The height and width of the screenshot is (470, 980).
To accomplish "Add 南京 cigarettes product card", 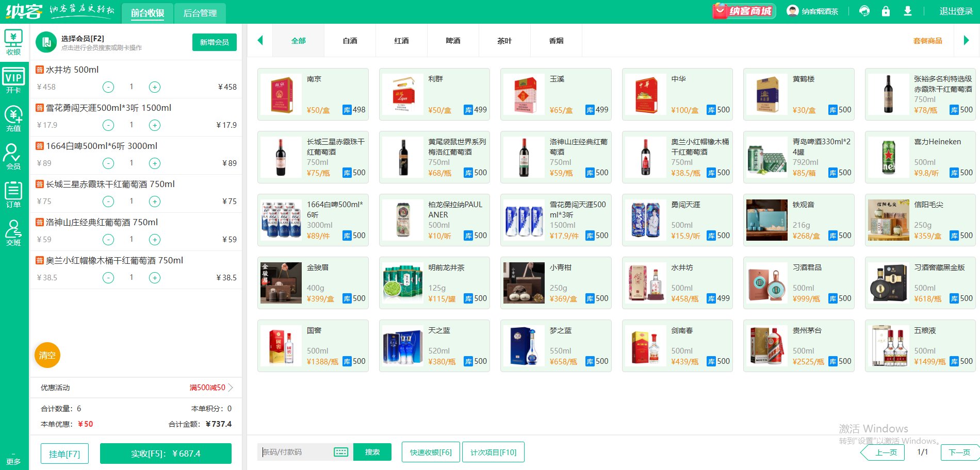I will (x=313, y=94).
